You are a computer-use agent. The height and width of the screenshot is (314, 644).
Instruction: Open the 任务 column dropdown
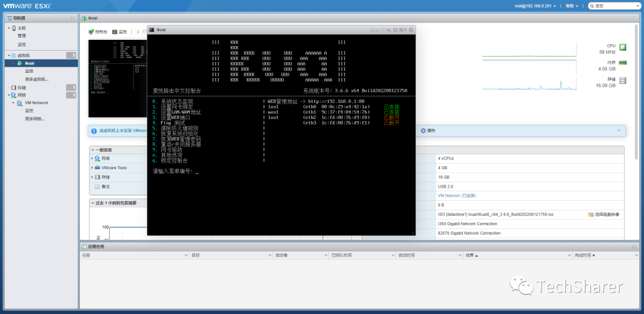tap(186, 255)
